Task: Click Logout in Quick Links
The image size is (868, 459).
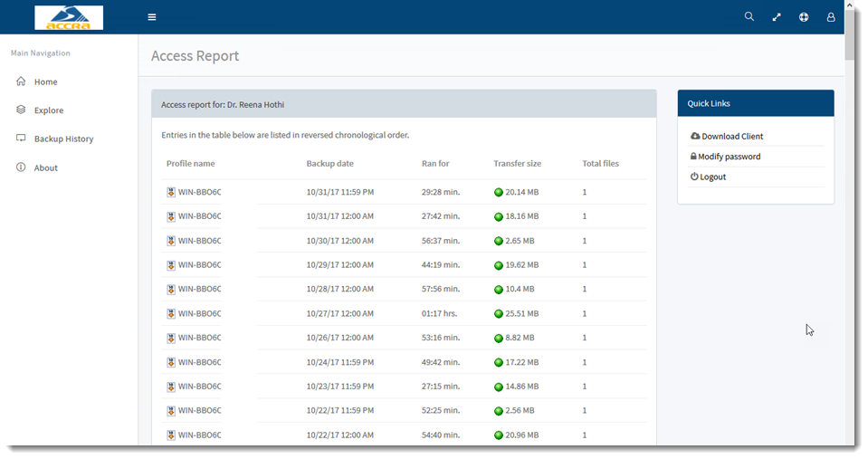Action: click(712, 177)
